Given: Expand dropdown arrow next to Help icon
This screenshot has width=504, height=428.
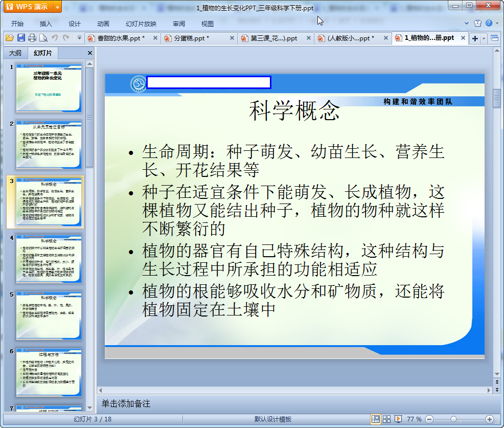Looking at the screenshot, I should 497,23.
